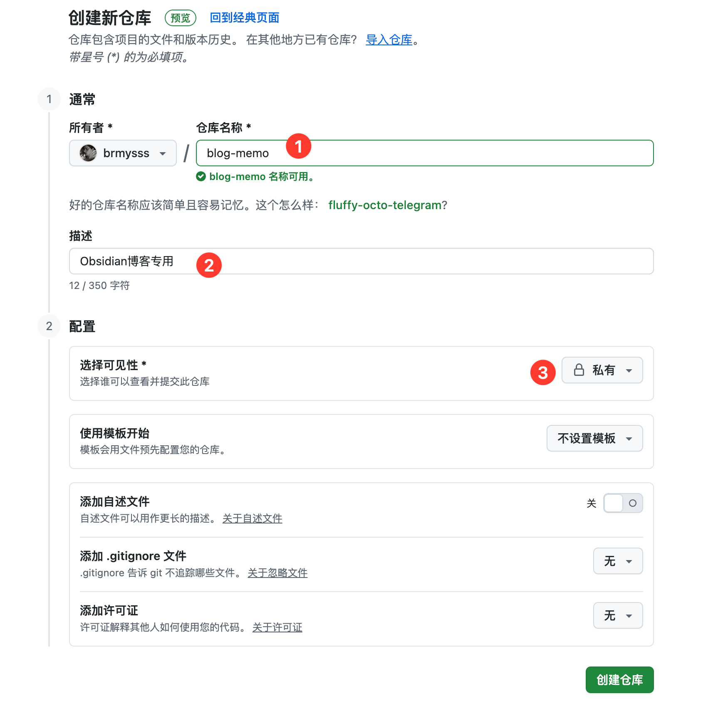This screenshot has height=706, width=728.
Task: Click the blog-memo 名称可用 message
Action: (x=261, y=177)
